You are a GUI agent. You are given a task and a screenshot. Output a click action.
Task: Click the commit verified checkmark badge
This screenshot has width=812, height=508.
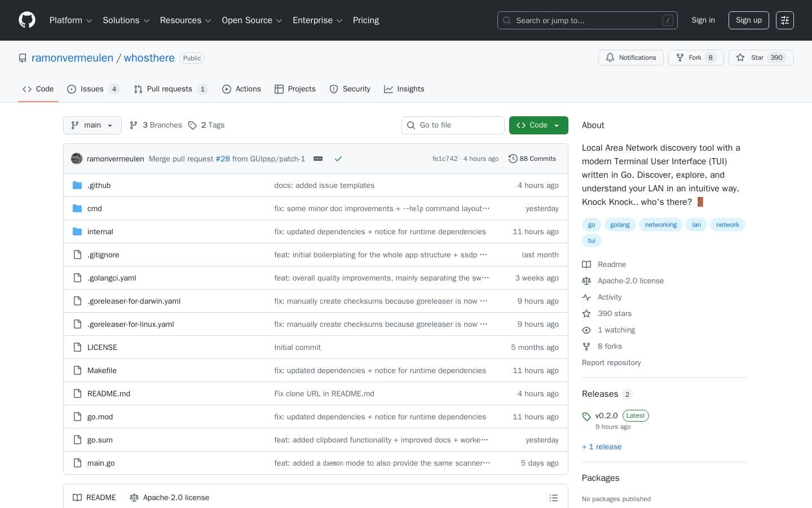338,159
